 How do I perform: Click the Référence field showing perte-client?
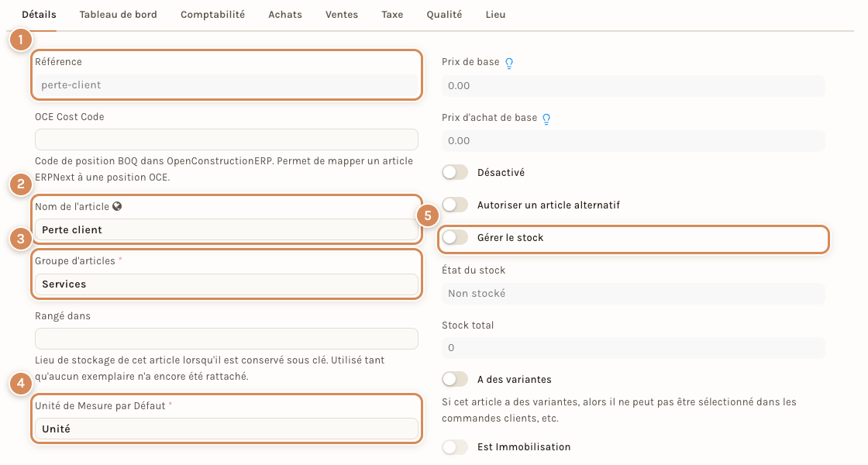[226, 85]
